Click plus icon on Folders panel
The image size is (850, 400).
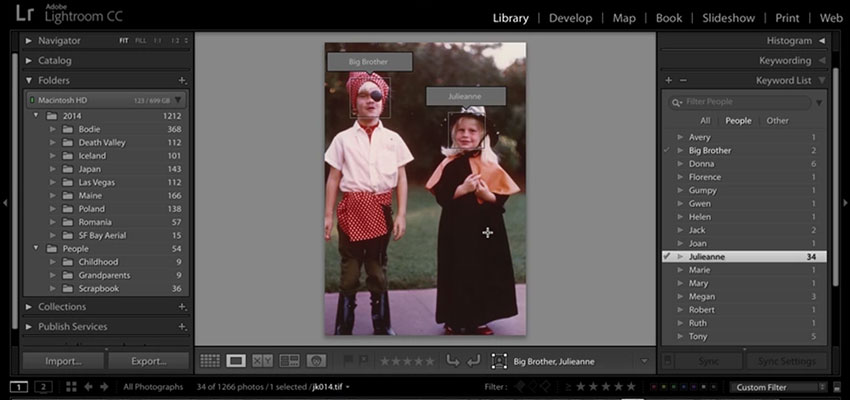(182, 80)
